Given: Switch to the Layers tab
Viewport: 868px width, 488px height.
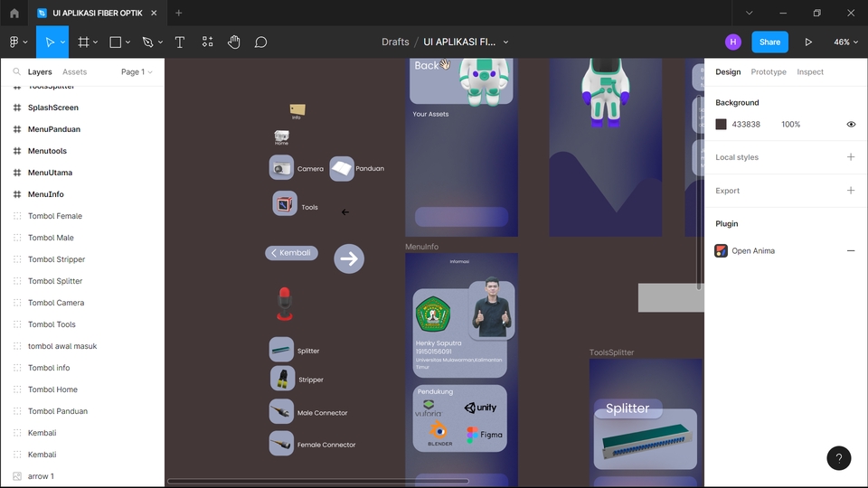Looking at the screenshot, I should click(40, 72).
